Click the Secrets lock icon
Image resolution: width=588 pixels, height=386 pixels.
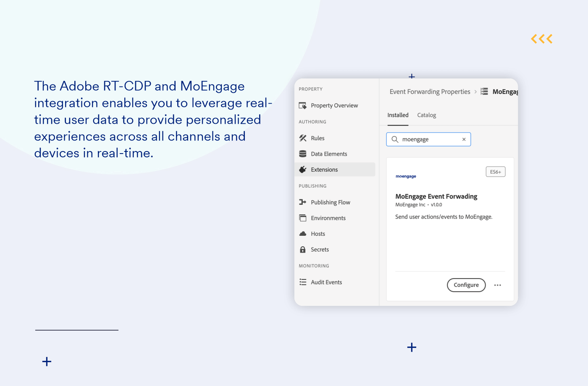[x=302, y=250]
